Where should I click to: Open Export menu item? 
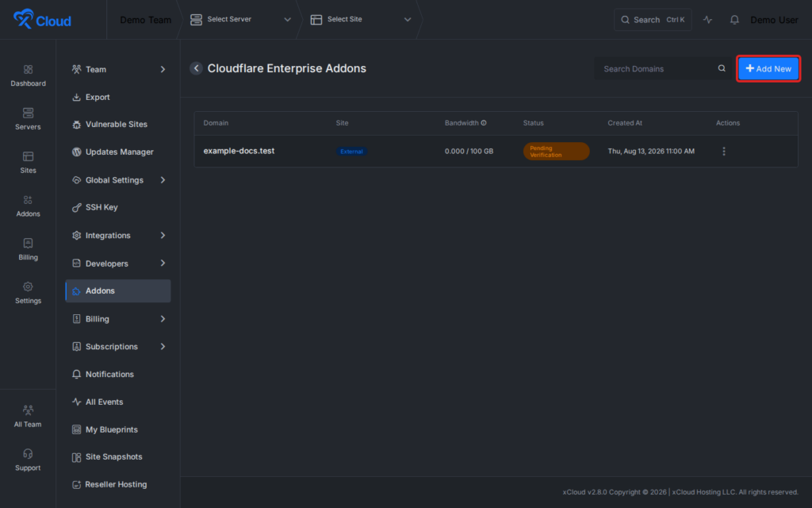coord(118,97)
